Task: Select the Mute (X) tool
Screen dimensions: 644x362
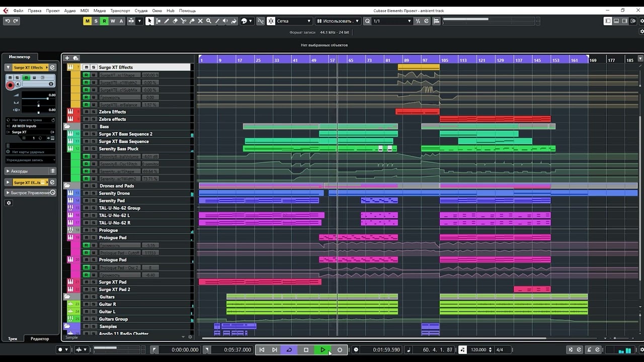Action: pos(200,21)
